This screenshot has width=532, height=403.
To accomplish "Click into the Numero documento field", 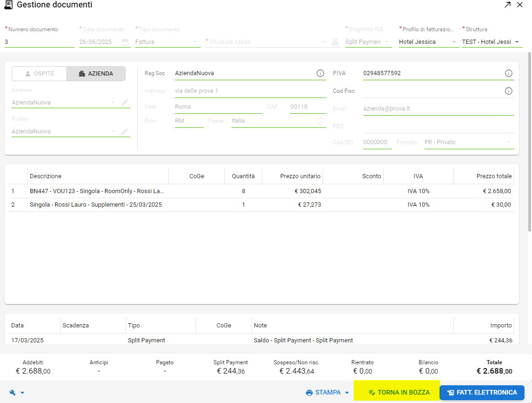I will [39, 42].
